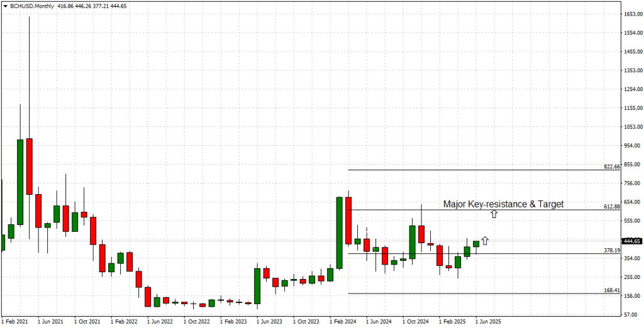Screen dimensions: 644x328
Task: Select the March 2024 tall green candle
Action: (x=340, y=233)
